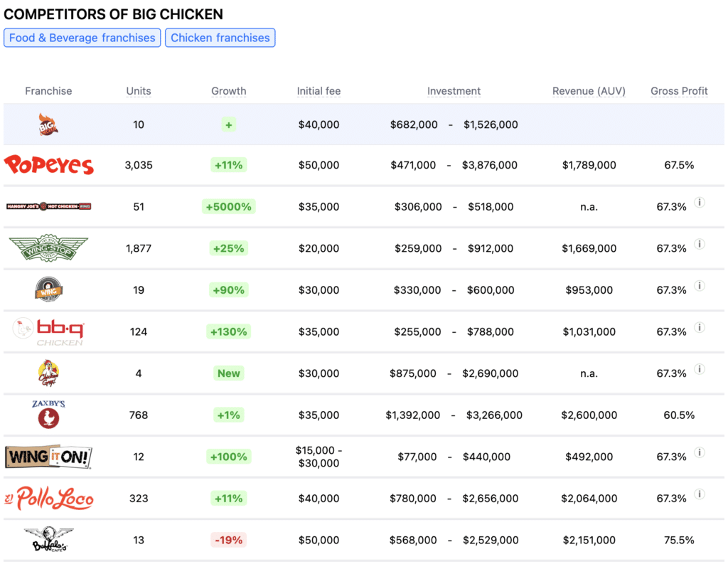This screenshot has width=728, height=569.
Task: Click the +90% growth badge
Action: coord(228,290)
